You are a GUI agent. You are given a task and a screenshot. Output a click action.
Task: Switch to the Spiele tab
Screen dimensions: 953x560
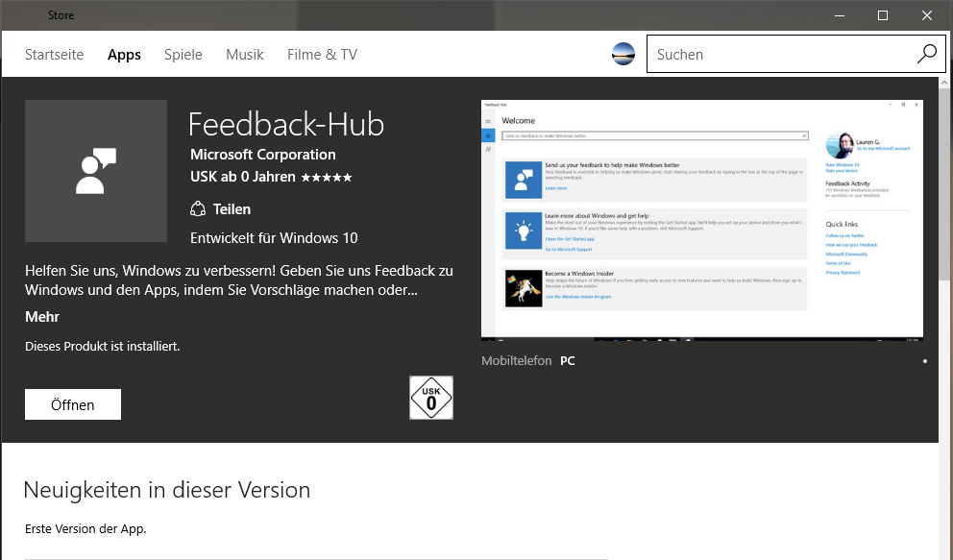(183, 55)
